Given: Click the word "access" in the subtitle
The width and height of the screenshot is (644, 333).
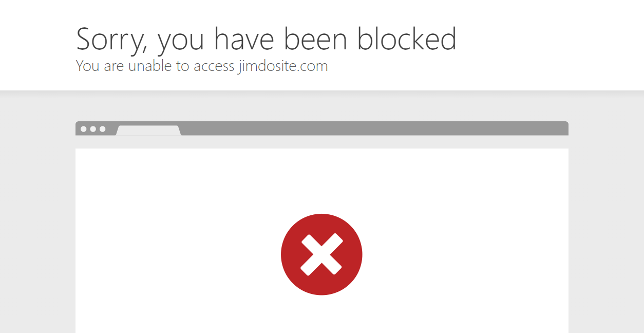Looking at the screenshot, I should pyautogui.click(x=214, y=67).
